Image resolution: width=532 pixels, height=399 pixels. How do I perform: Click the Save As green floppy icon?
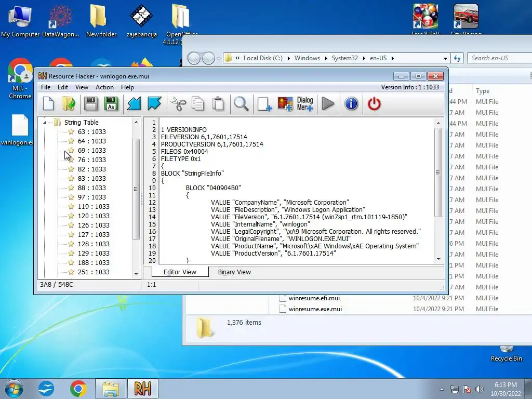pos(111,103)
